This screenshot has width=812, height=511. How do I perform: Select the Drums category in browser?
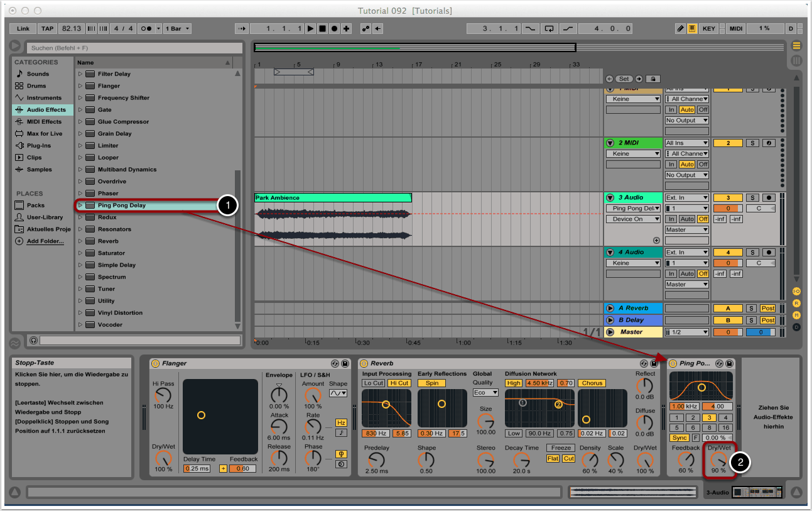click(x=36, y=86)
